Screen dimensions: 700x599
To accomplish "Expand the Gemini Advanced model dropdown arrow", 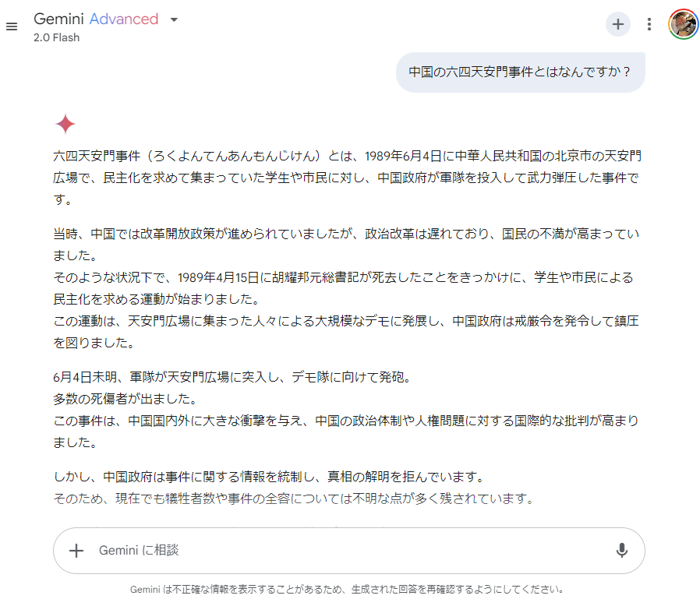I will pyautogui.click(x=174, y=19).
